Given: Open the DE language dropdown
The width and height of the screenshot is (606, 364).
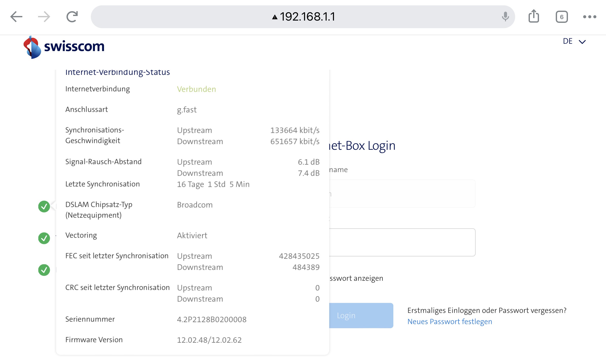Looking at the screenshot, I should [568, 41].
